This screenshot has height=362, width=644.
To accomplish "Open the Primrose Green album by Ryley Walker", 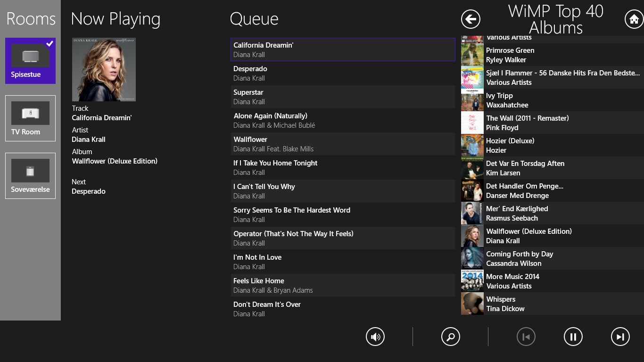I will pyautogui.click(x=553, y=55).
